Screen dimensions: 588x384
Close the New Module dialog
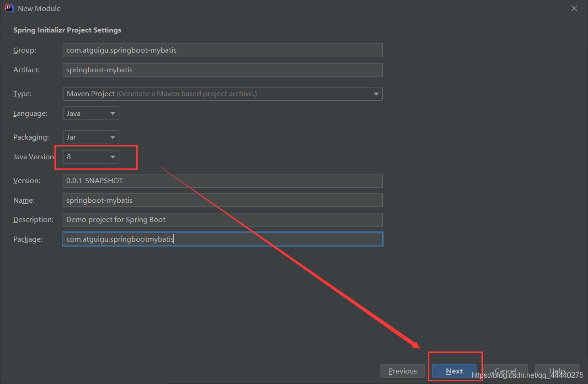click(575, 8)
